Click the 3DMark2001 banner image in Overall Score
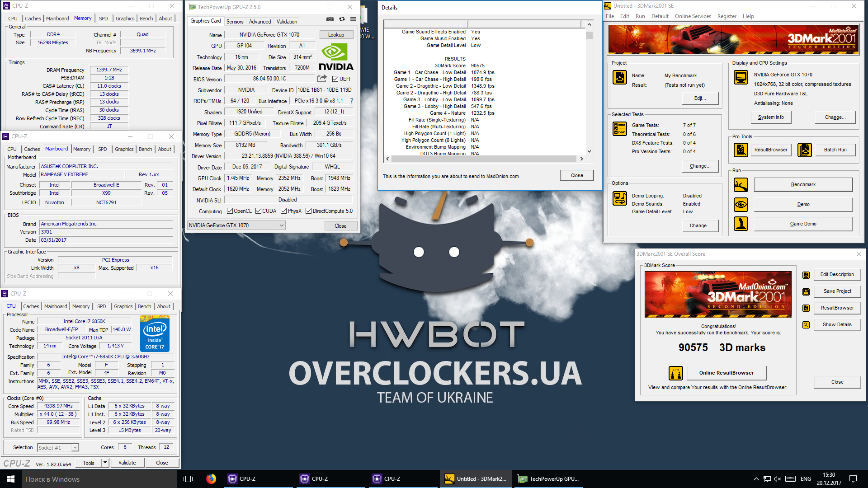The image size is (868, 488). pyautogui.click(x=718, y=294)
